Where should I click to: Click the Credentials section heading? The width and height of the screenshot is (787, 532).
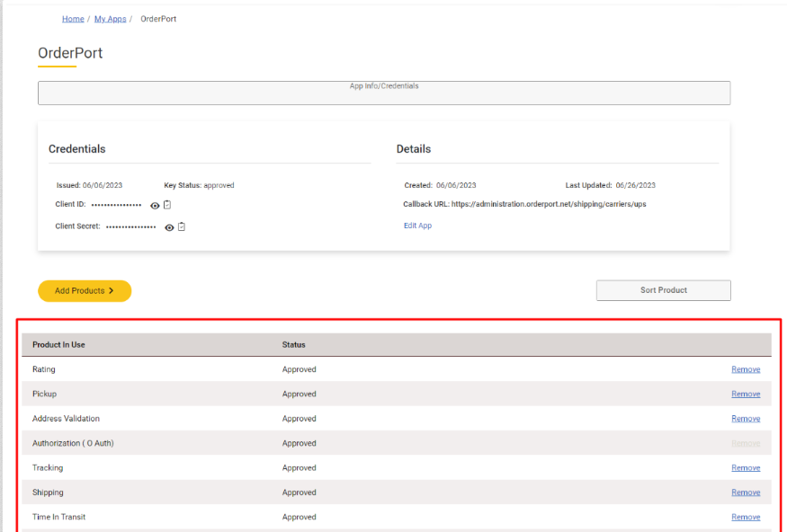click(x=76, y=149)
